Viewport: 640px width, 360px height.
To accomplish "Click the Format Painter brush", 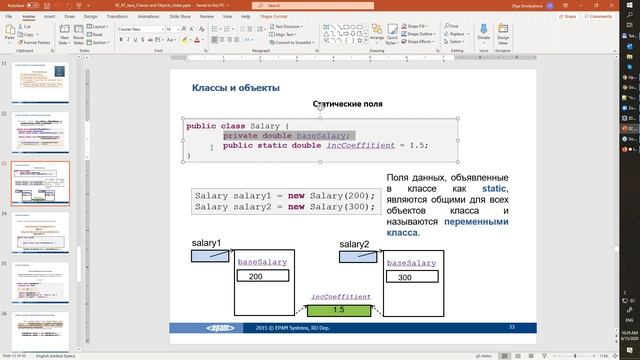I will click(x=34, y=42).
